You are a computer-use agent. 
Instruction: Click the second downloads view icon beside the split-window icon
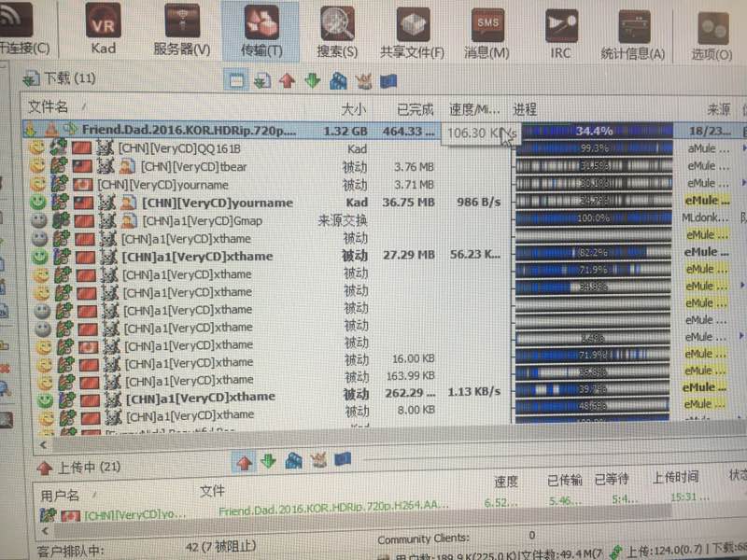coord(262,80)
